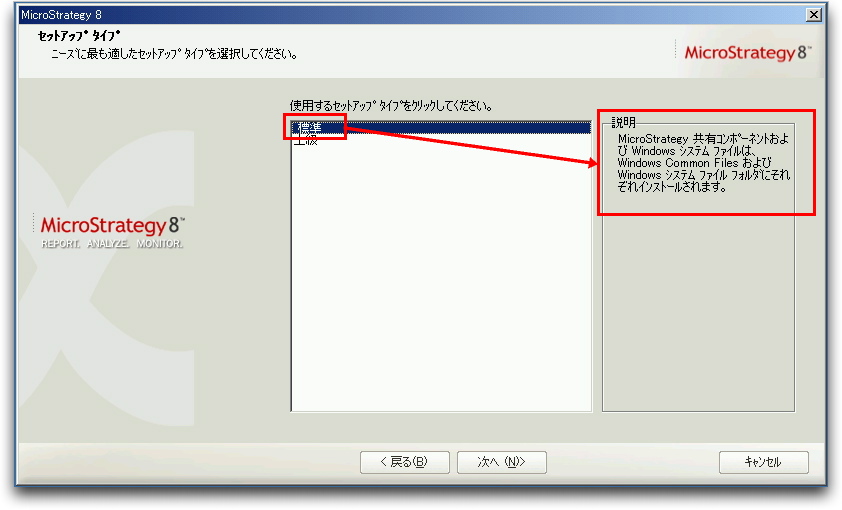Viewport: 842px width, 510px height.
Task: Click the description text about Windows Common Files
Action: [703, 163]
